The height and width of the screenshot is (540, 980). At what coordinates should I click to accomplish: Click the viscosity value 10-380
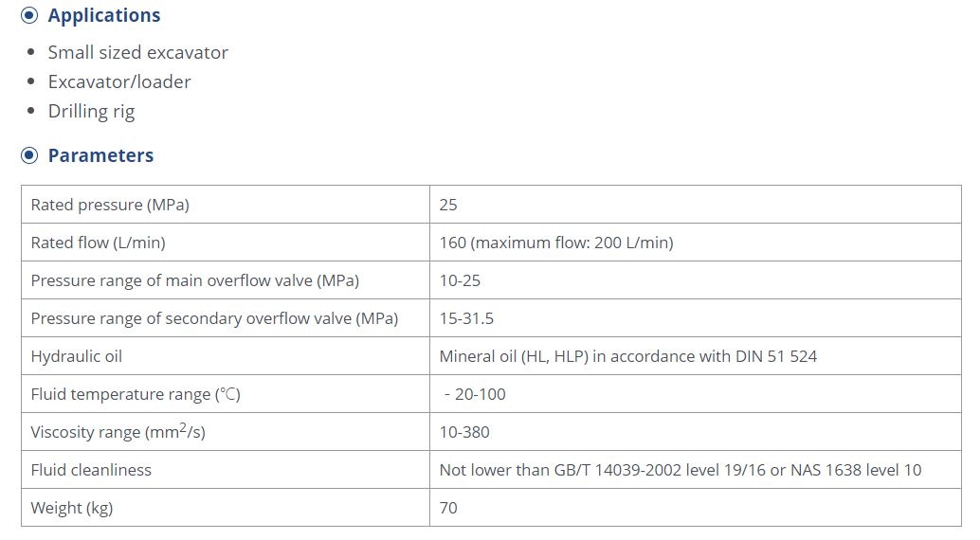pyautogui.click(x=464, y=432)
